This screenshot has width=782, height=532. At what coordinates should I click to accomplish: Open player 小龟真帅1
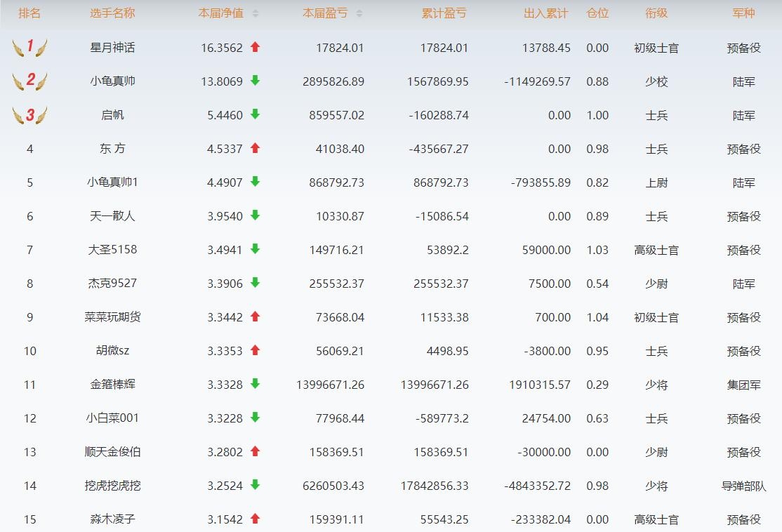(112, 182)
